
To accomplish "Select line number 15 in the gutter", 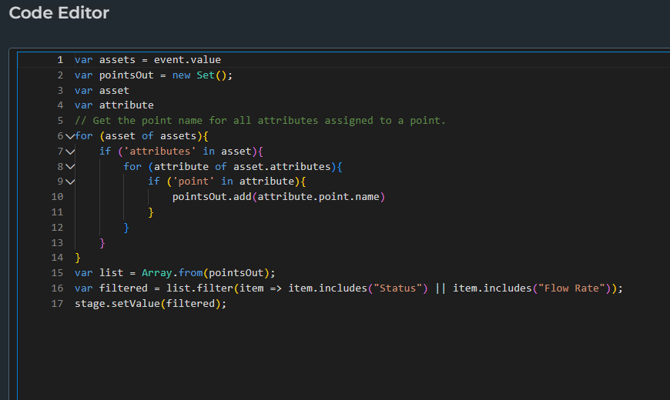I will click(x=56, y=273).
